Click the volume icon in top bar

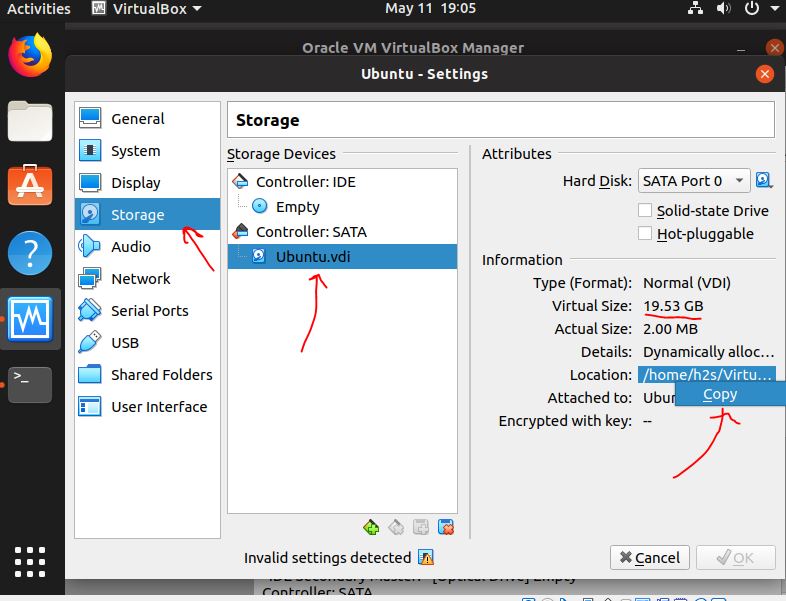723,8
